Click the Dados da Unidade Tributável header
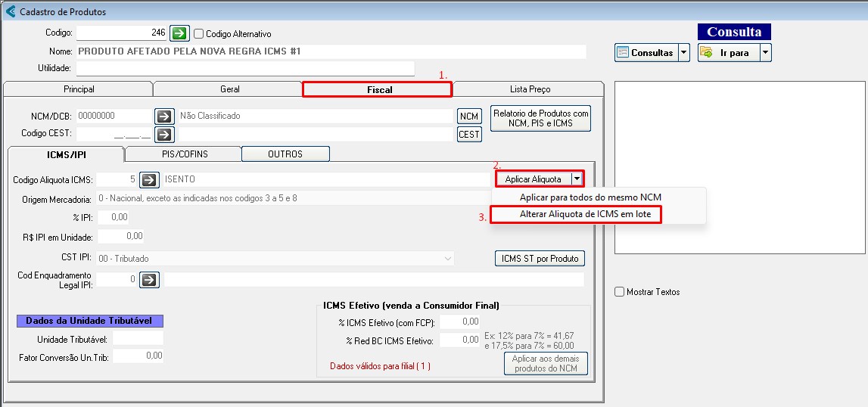 tap(90, 322)
